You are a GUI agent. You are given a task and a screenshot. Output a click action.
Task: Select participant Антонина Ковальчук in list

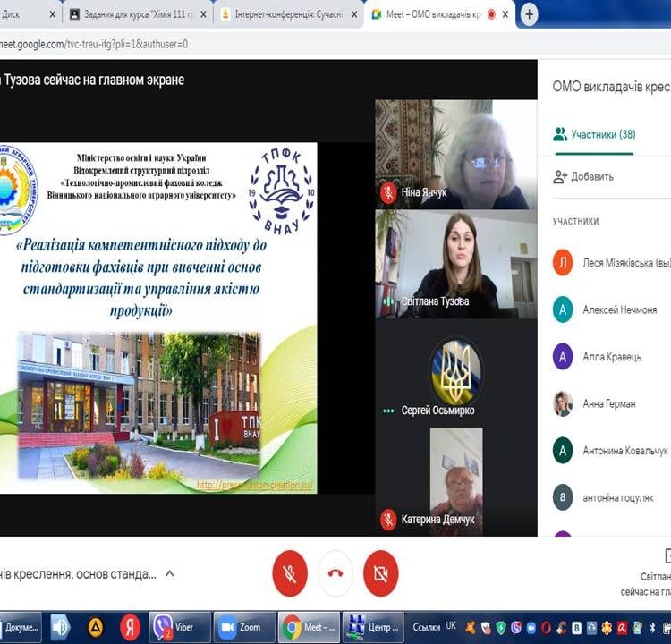[612, 450]
